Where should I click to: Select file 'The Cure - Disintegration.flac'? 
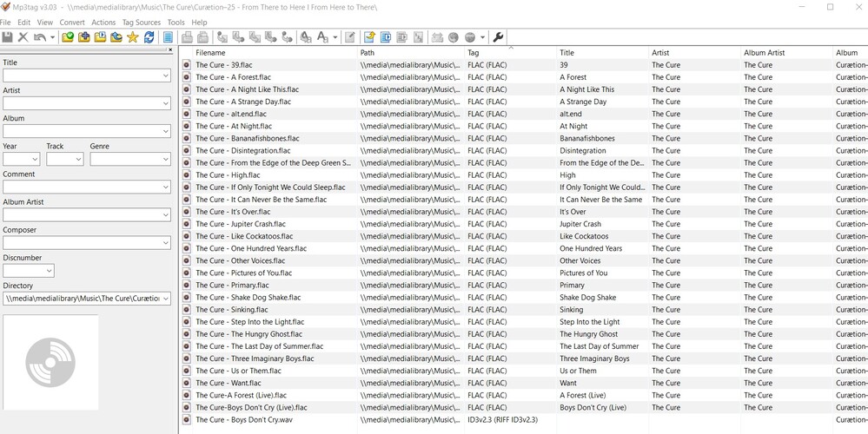(243, 150)
